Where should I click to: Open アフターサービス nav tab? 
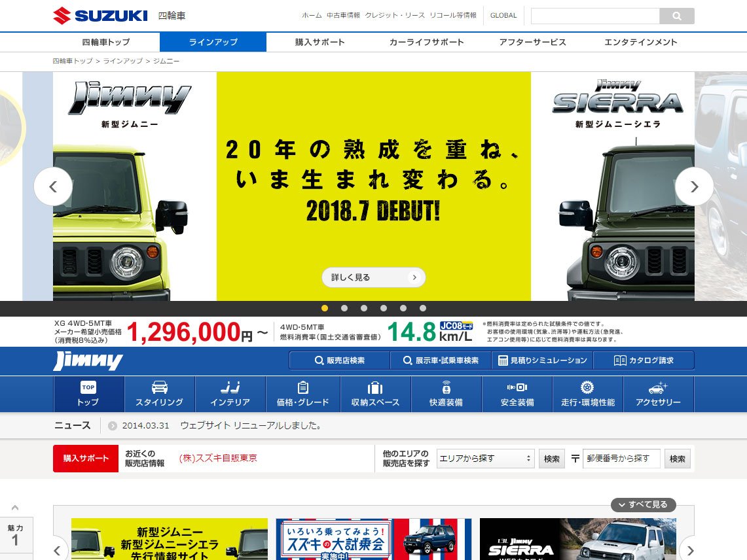pyautogui.click(x=533, y=42)
